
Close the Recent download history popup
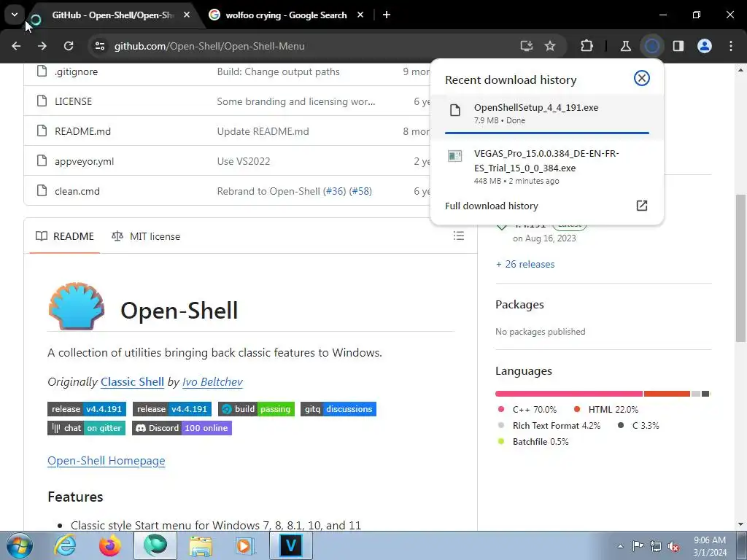642,78
